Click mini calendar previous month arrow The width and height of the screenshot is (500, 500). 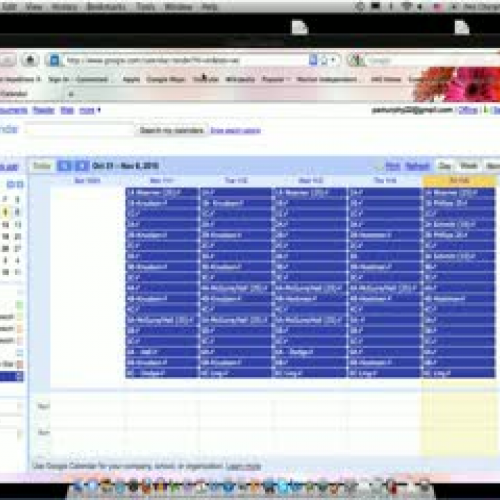(10, 184)
